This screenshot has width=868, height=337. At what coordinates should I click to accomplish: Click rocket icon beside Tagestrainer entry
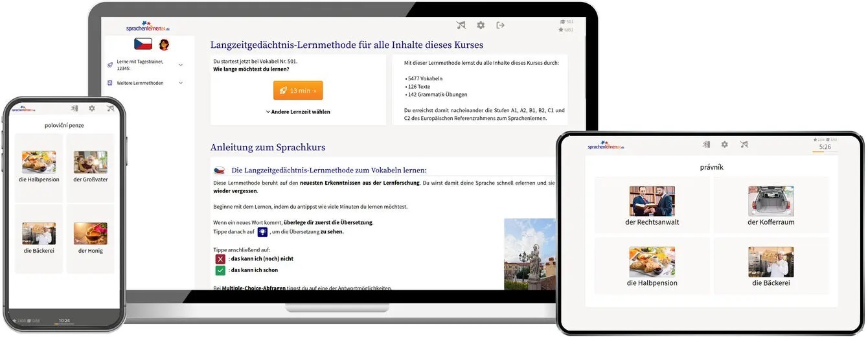point(110,65)
